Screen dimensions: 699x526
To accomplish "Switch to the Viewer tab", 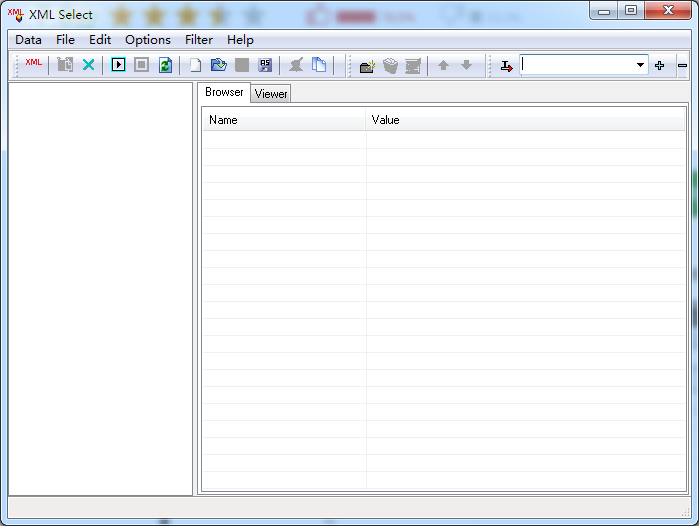I will coord(271,94).
